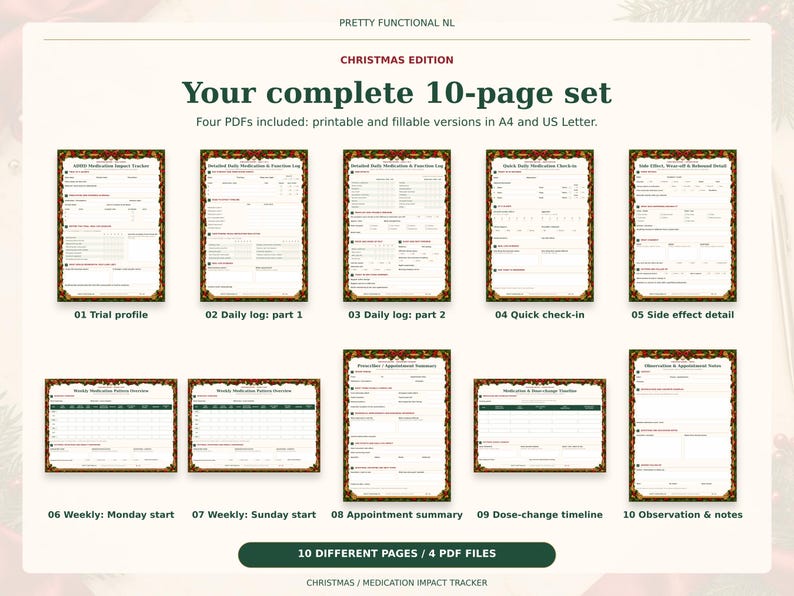The image size is (794, 596).
Task: Click the PRETTY FUNCTIONAL NL header text
Action: tap(397, 23)
